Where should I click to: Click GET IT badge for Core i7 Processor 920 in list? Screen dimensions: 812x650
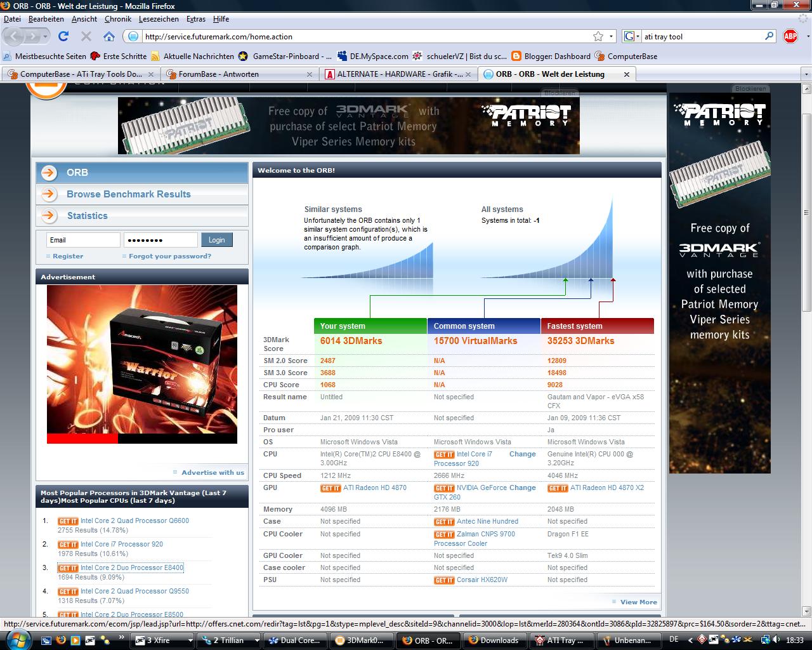pos(68,545)
